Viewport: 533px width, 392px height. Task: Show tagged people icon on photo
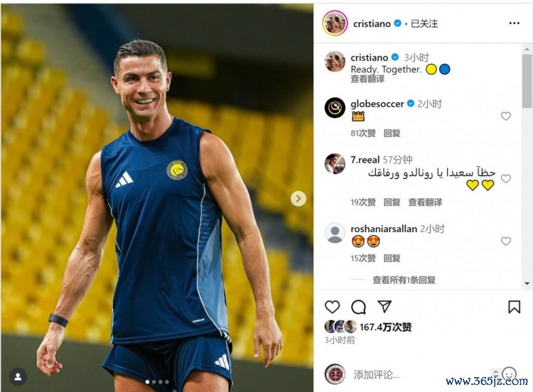pyautogui.click(x=18, y=376)
